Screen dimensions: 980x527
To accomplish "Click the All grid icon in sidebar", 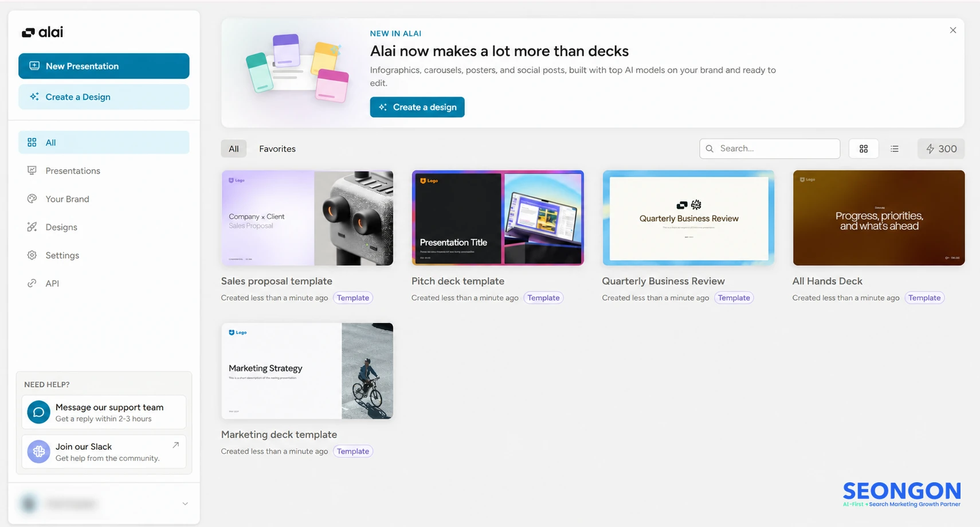I will pos(32,142).
